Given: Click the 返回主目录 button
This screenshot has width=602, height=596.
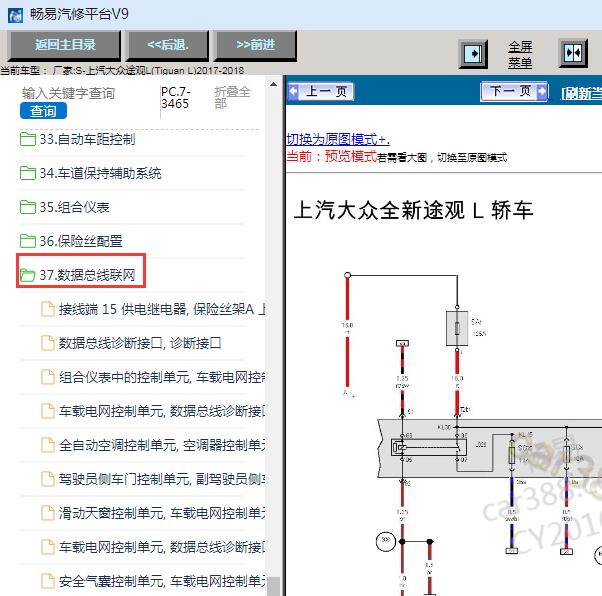Looking at the screenshot, I should coord(65,45).
